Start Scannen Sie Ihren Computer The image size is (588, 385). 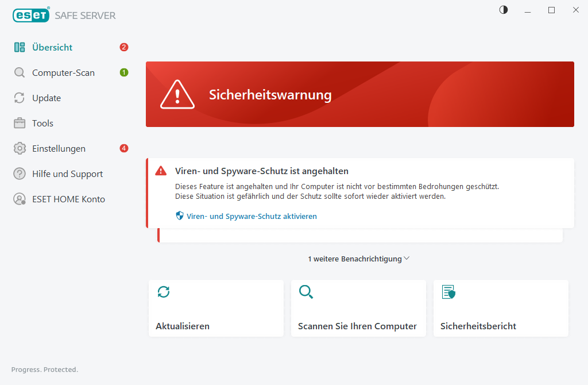coord(358,308)
